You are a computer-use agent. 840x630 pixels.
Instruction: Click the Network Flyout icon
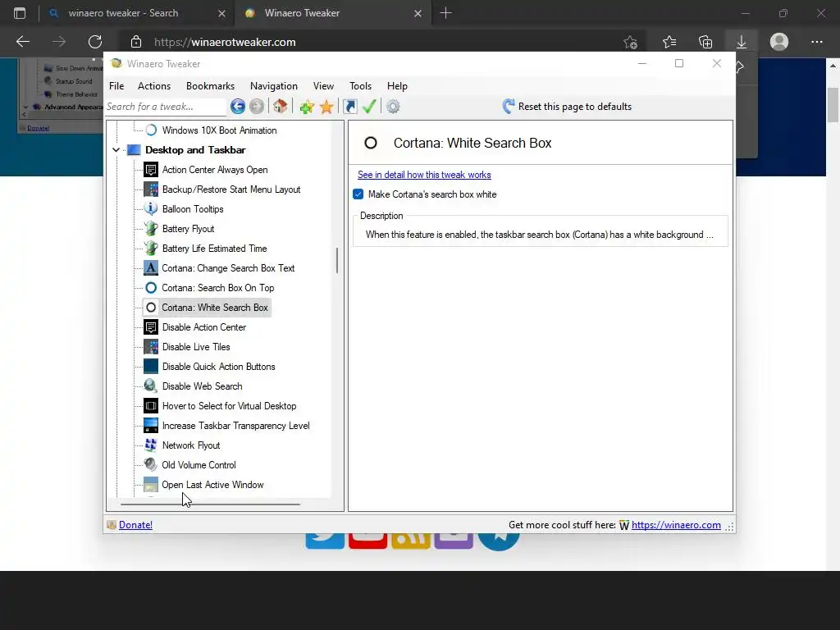coord(151,445)
